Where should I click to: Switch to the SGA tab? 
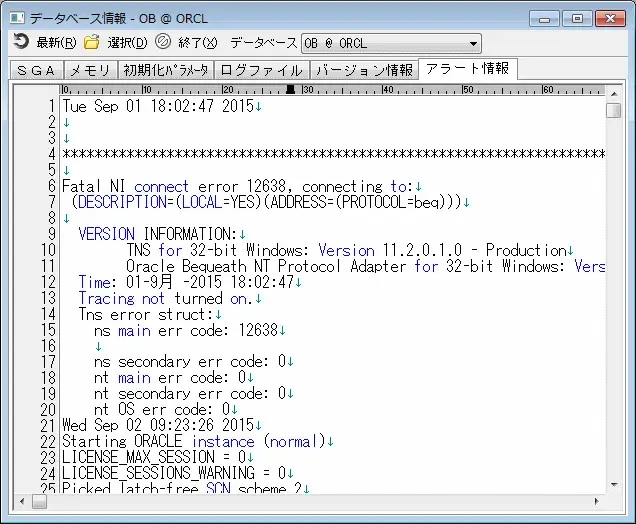pyautogui.click(x=36, y=70)
